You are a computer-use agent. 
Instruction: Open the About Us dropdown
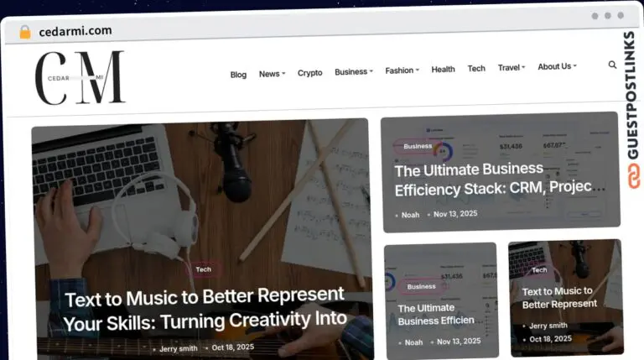coord(558,66)
